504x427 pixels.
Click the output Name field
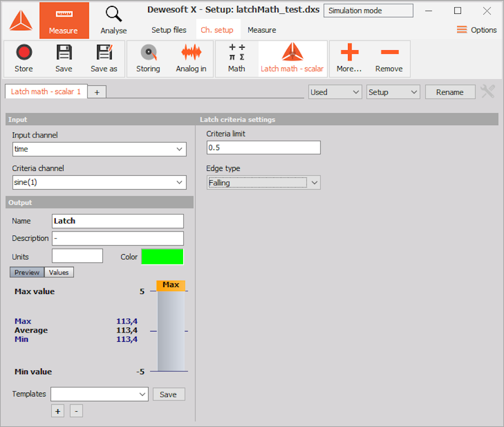coord(118,221)
